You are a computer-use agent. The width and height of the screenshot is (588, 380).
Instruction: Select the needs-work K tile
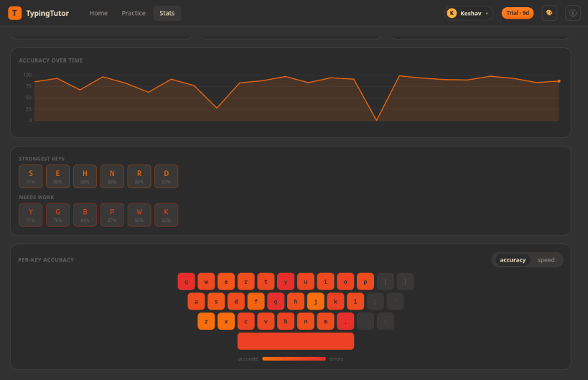167,215
